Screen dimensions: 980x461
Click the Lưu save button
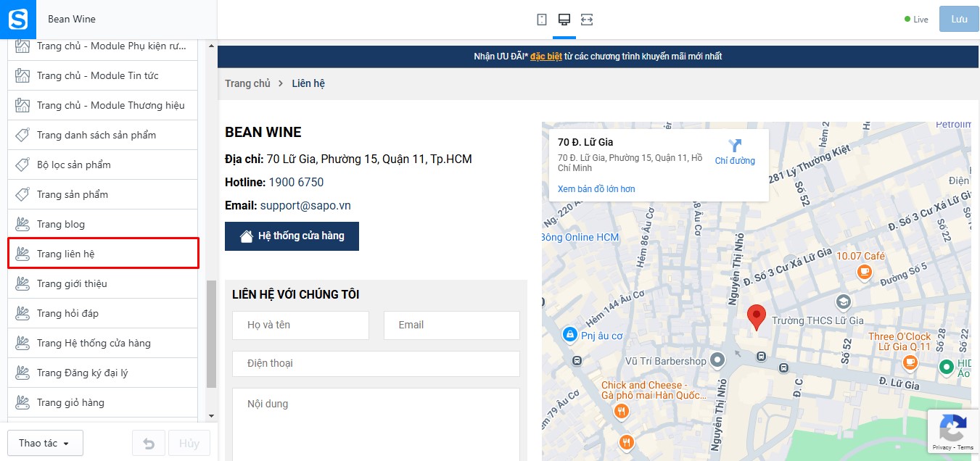(959, 20)
